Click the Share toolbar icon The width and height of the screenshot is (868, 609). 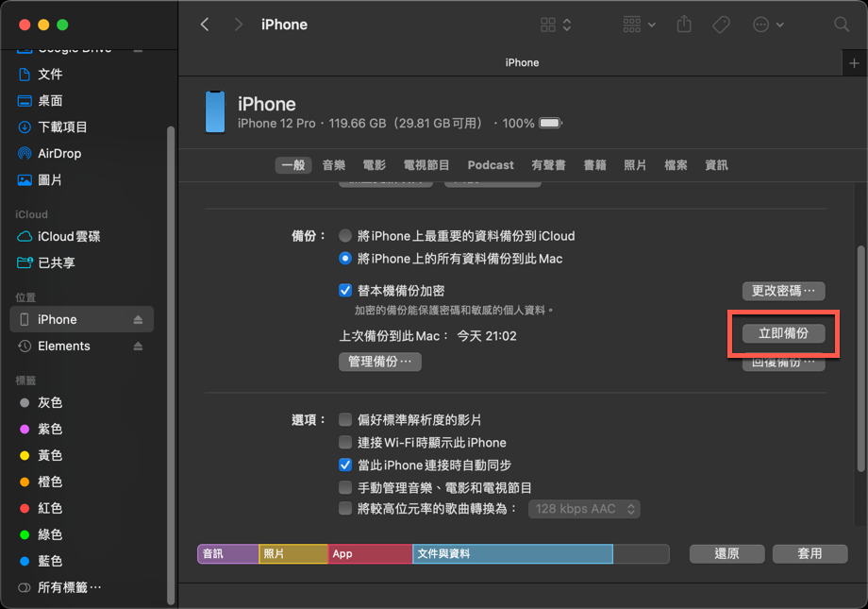click(x=684, y=25)
